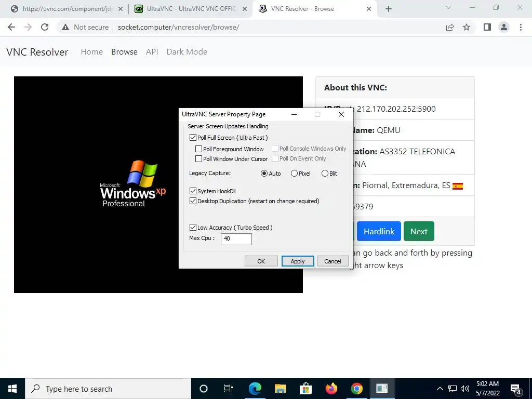Click the Spanish flag icon

pos(458,186)
